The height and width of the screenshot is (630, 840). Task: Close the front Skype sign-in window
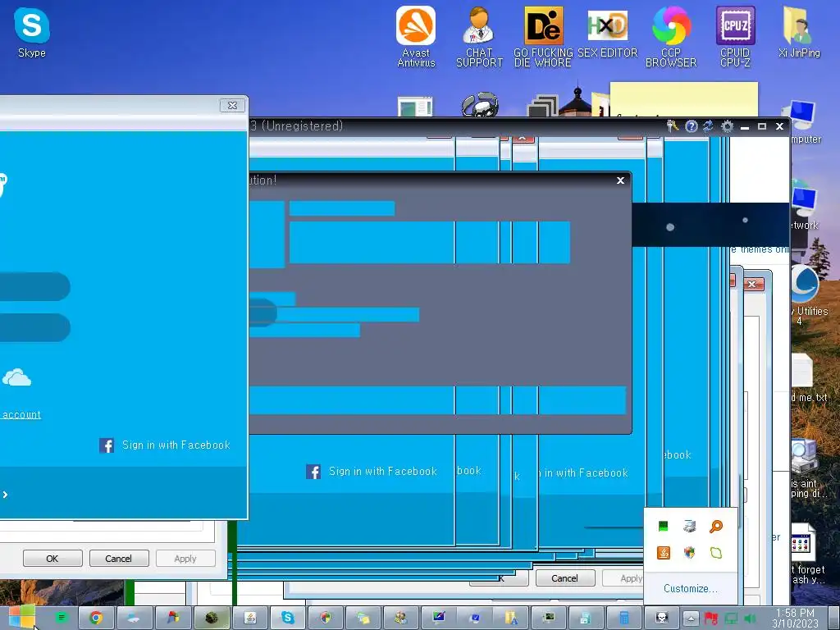click(x=232, y=106)
